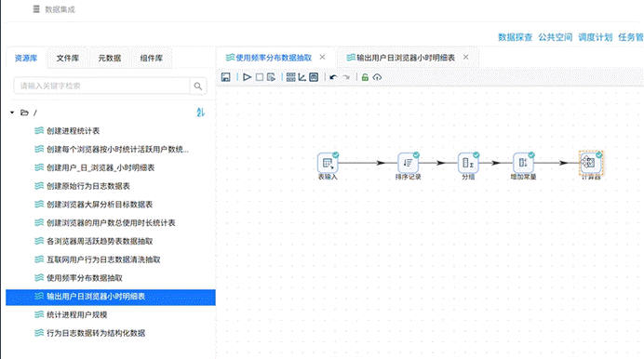Select 使用频率分布数据抽取 in resource tree

85,278
